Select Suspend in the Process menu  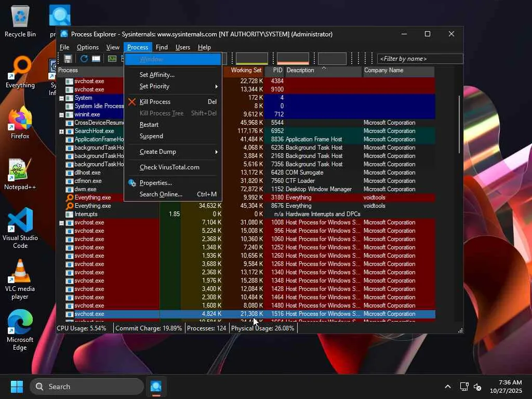coord(173,136)
